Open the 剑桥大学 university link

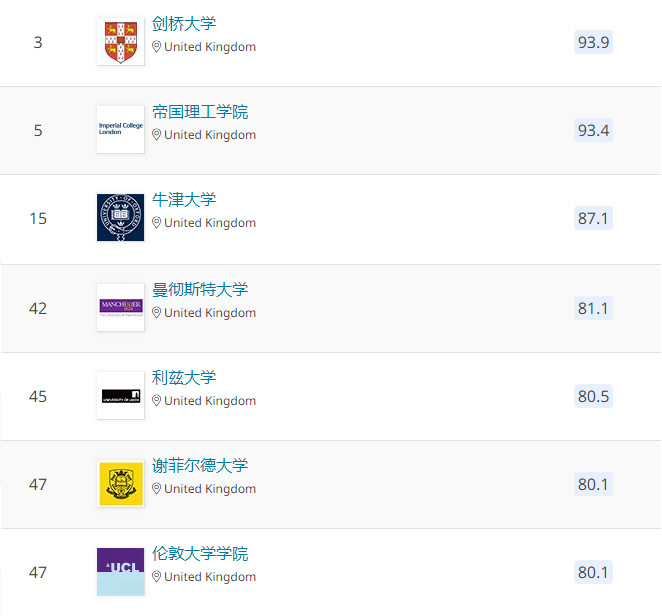click(184, 24)
